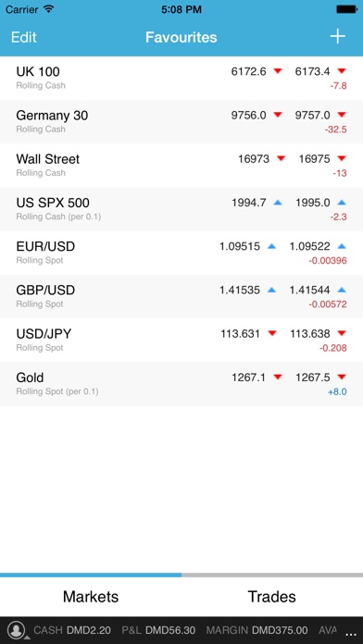
Task: Switch to the Trades tab
Action: tap(272, 597)
